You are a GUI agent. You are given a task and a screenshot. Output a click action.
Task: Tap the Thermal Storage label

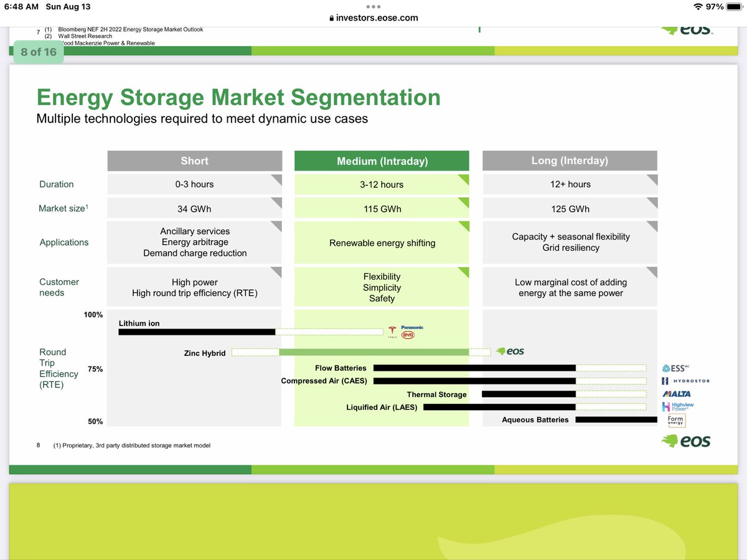436,394
